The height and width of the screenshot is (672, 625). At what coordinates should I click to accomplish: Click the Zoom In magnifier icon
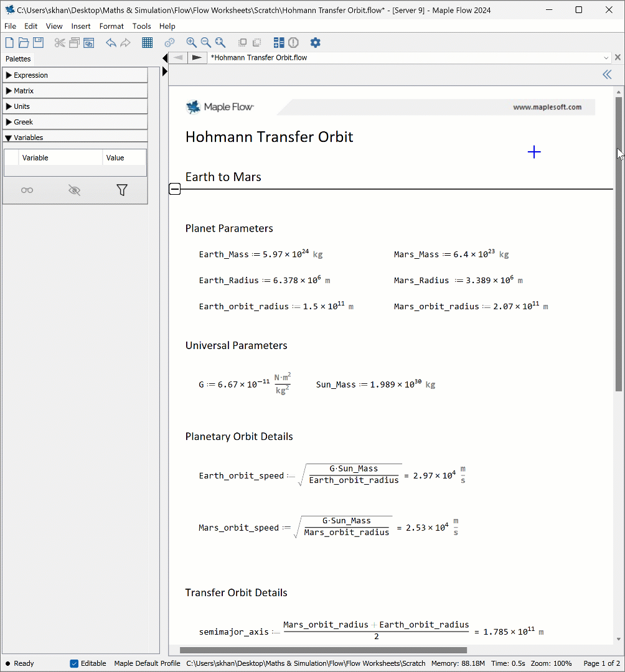192,42
